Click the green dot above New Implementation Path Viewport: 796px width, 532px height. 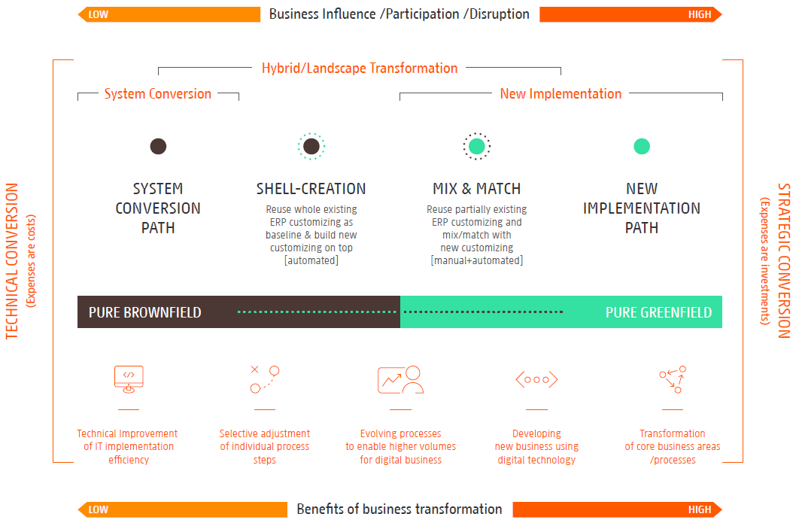pos(642,146)
